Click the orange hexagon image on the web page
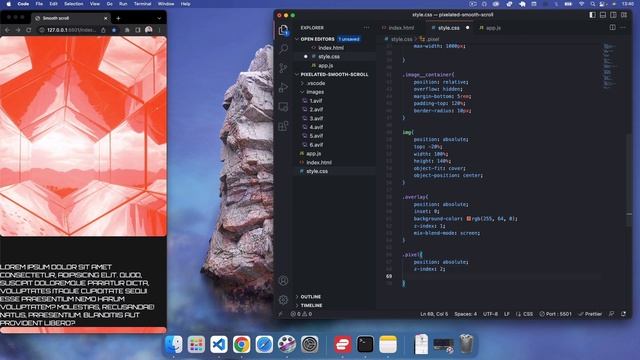The image size is (640, 360). pos(83,136)
